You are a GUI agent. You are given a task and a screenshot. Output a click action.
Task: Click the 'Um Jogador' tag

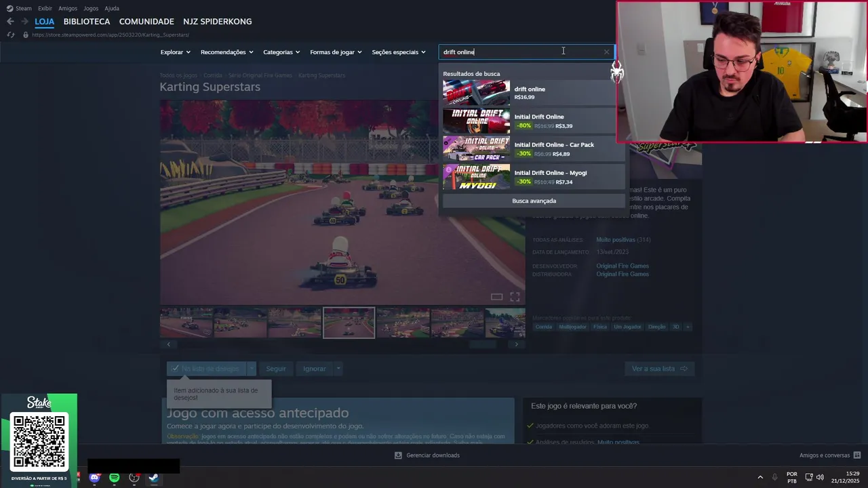coord(627,327)
